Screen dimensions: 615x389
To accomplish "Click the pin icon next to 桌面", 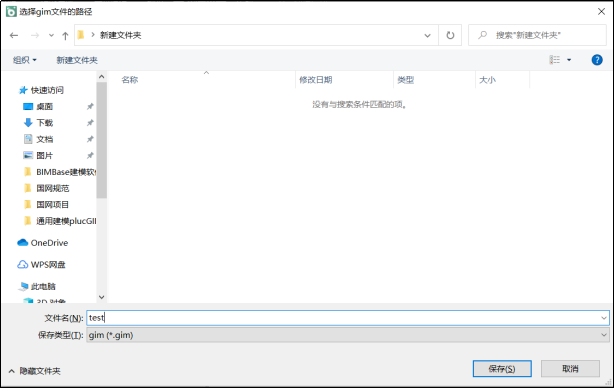I will (90, 106).
